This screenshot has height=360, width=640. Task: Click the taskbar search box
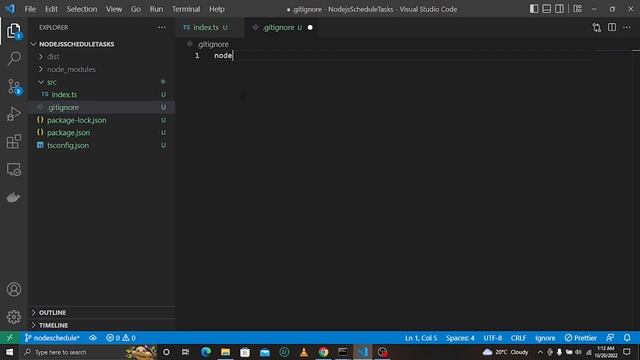pyautogui.click(x=89, y=352)
